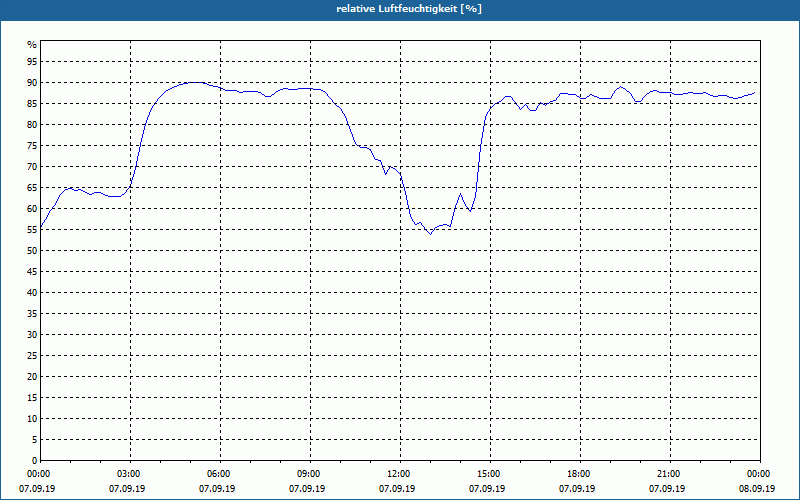Click the y-axis value 0
The height and width of the screenshot is (500, 800).
pyautogui.click(x=34, y=461)
